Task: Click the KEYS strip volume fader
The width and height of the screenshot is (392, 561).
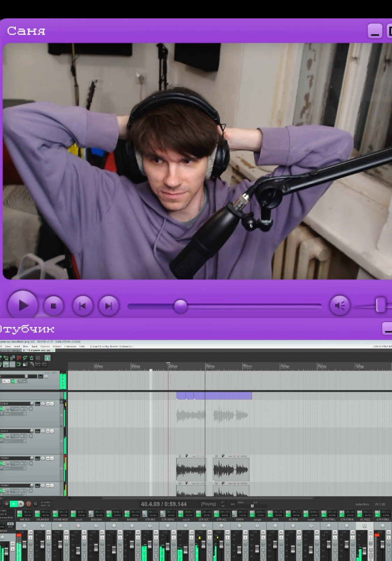Action: click(x=275, y=544)
